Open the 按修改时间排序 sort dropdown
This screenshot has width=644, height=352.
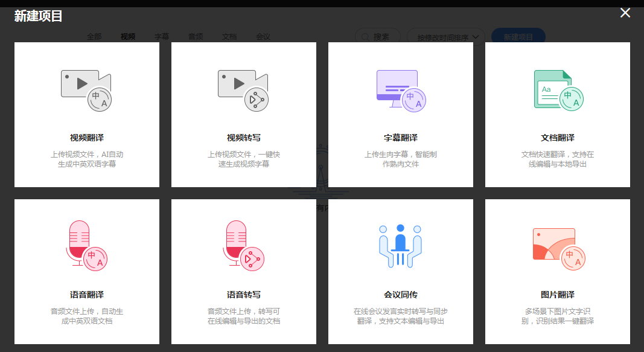click(x=445, y=36)
